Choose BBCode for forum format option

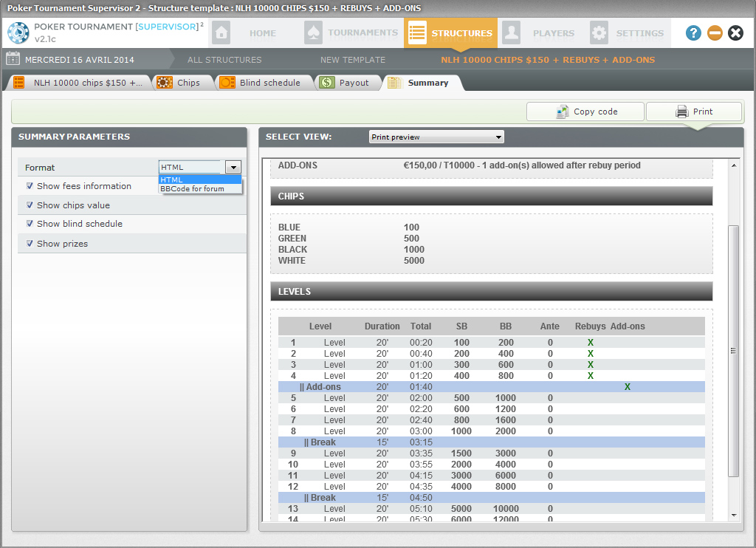(192, 189)
